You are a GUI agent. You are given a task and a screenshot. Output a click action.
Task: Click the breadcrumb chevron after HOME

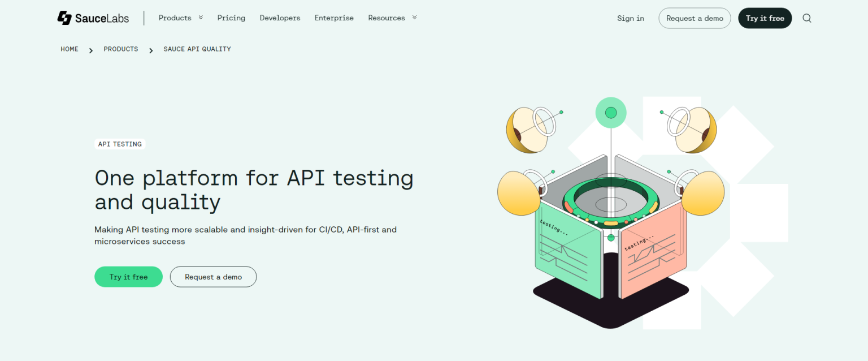[90, 50]
